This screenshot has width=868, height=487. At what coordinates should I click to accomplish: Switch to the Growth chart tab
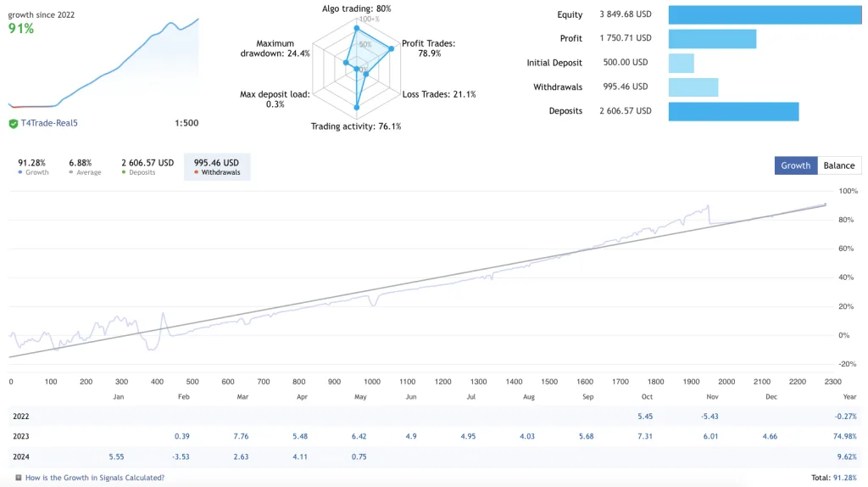(x=795, y=165)
